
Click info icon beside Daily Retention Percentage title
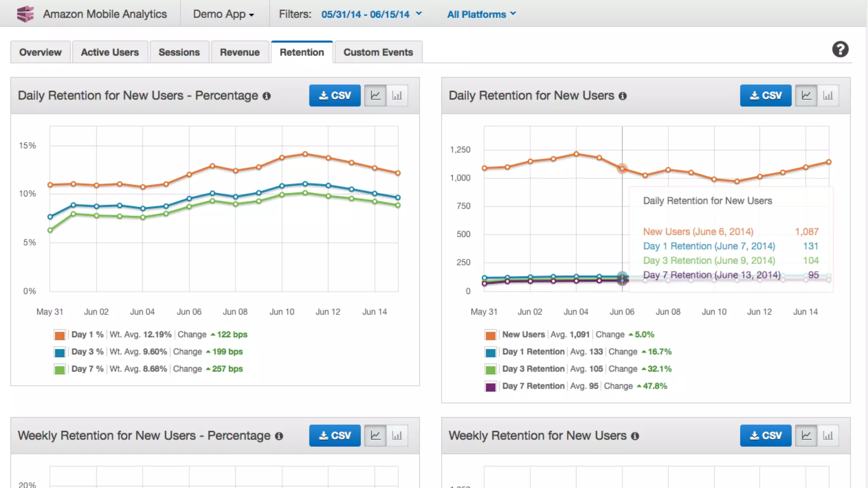267,96
